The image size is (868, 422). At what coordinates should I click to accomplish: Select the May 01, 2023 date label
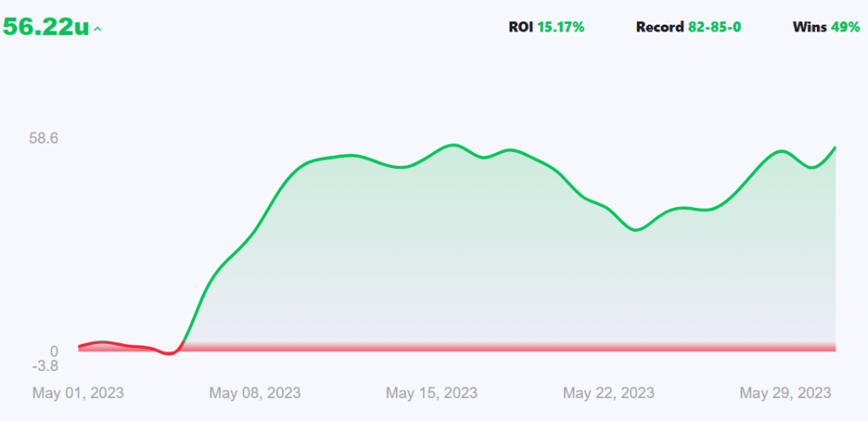click(78, 393)
